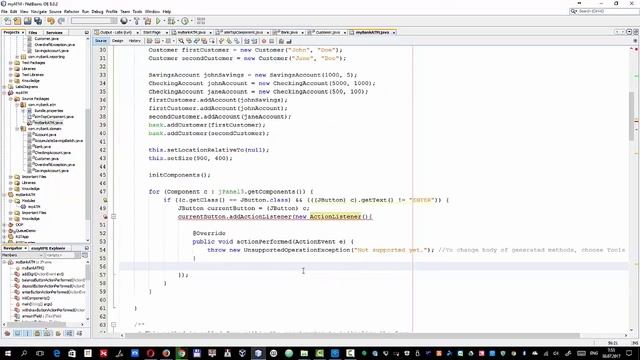This screenshot has height=360, width=640.
Task: Switch to the Customer.java editor tab
Action: tap(327, 32)
